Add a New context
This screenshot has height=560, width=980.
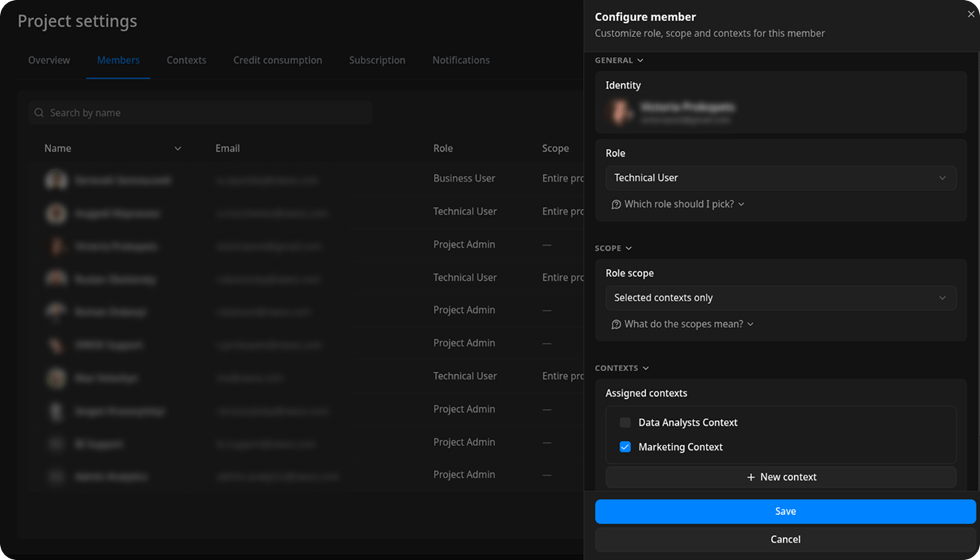click(x=781, y=477)
